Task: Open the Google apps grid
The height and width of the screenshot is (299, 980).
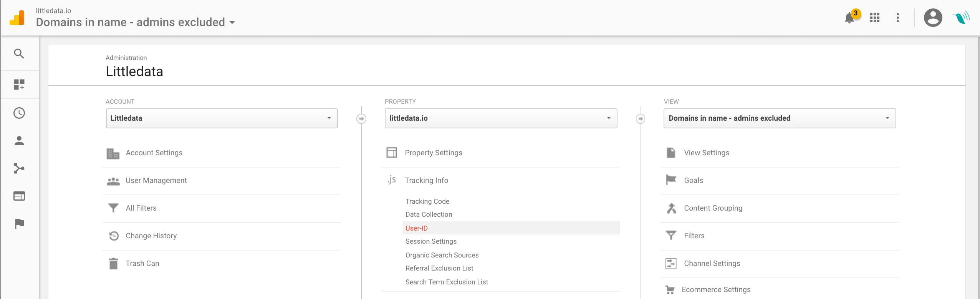Action: click(875, 18)
